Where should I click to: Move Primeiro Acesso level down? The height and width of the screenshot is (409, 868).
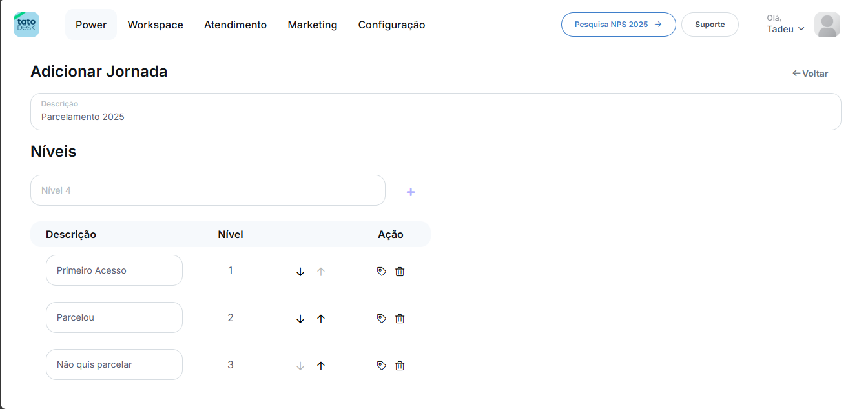(x=300, y=272)
